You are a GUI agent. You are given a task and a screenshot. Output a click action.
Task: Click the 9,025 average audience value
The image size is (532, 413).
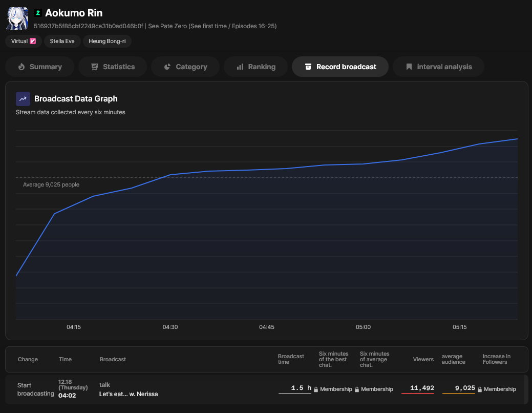tap(465, 388)
